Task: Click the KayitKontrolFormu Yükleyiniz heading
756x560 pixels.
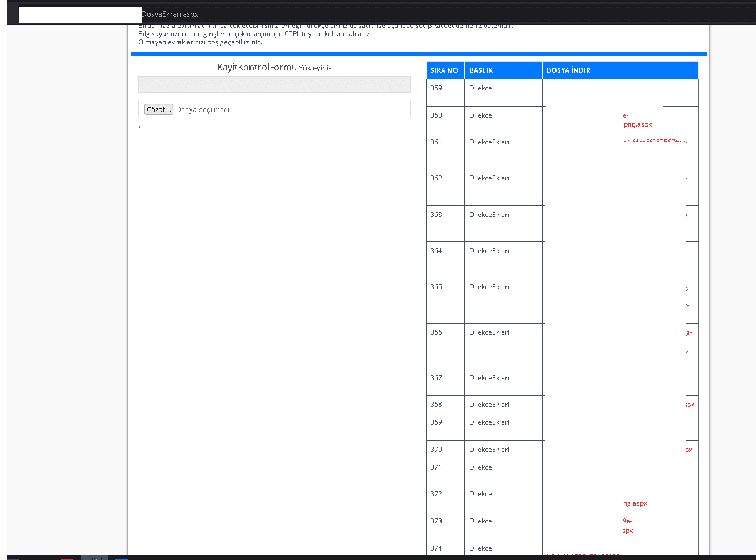Action: (x=274, y=68)
